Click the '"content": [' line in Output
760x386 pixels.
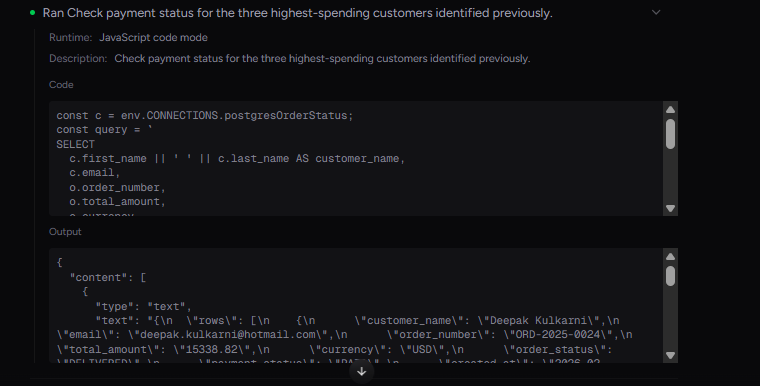tap(108, 277)
